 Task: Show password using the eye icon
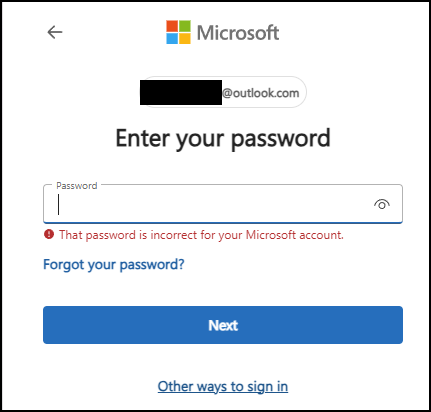tap(382, 204)
